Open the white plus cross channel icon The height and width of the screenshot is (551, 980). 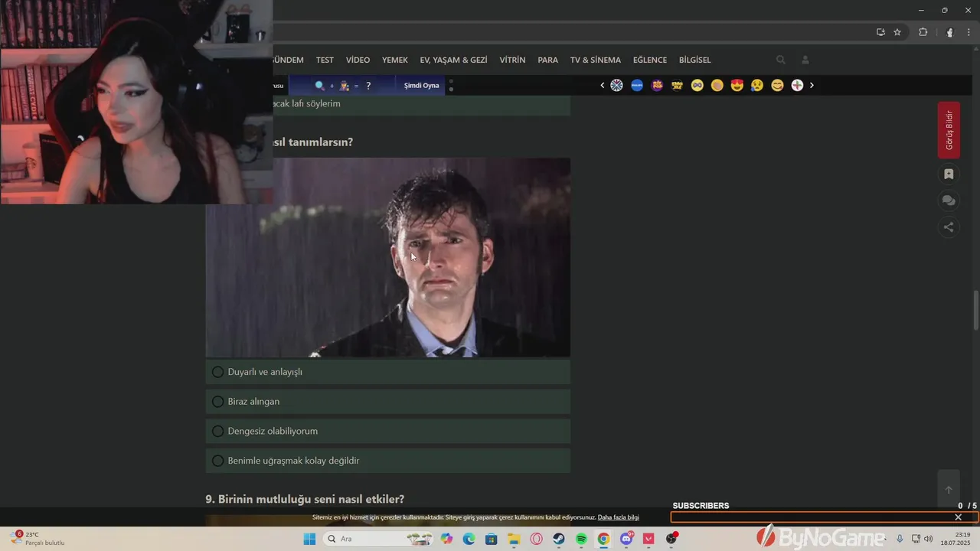(x=797, y=85)
